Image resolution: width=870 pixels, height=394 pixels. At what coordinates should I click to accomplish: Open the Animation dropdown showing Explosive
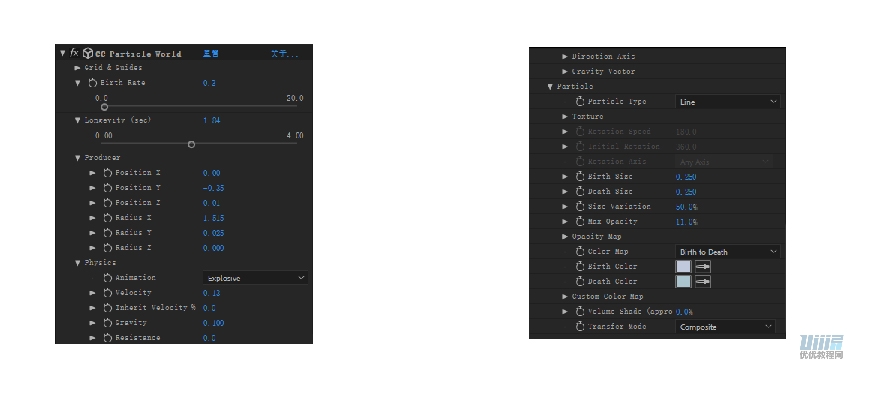[255, 278]
